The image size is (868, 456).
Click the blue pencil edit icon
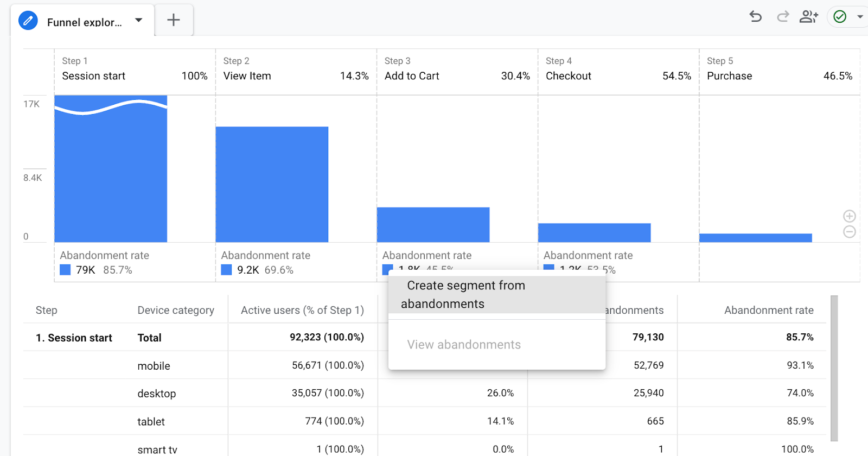coord(28,21)
